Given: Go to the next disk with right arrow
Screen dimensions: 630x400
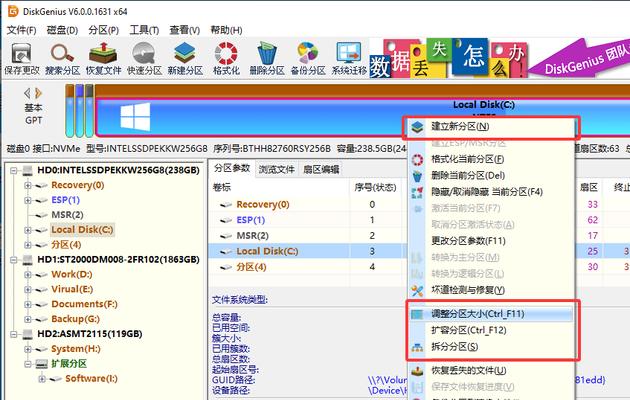Looking at the screenshot, I should coord(39,93).
